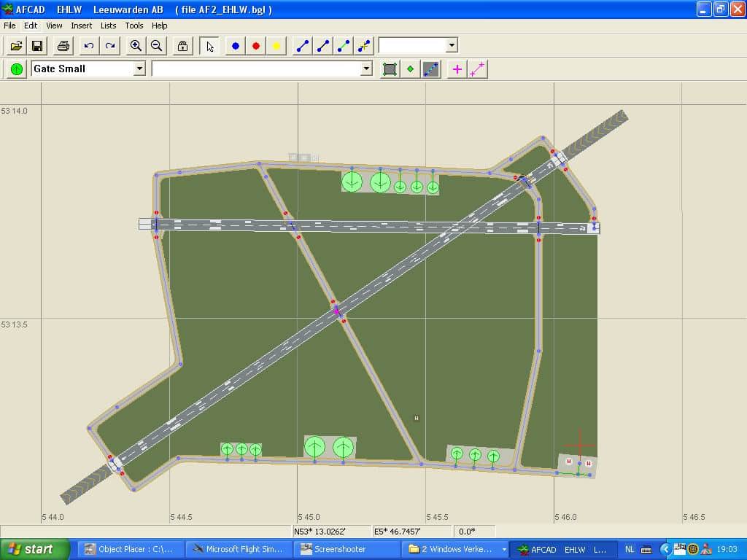This screenshot has width=747, height=560.
Task: Select the yellow node color tool
Action: click(x=276, y=46)
